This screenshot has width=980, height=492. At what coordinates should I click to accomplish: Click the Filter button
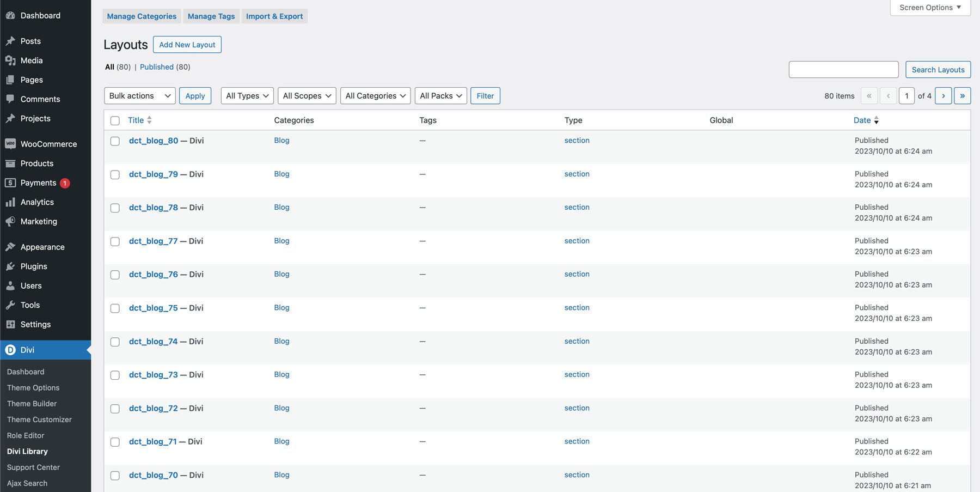pyautogui.click(x=485, y=96)
